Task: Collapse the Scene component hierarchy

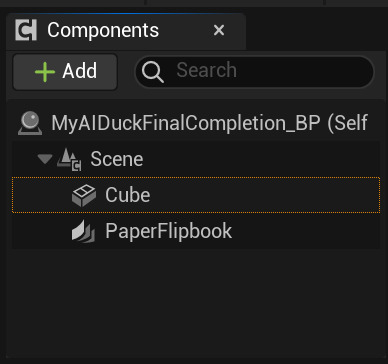Action: 45,159
